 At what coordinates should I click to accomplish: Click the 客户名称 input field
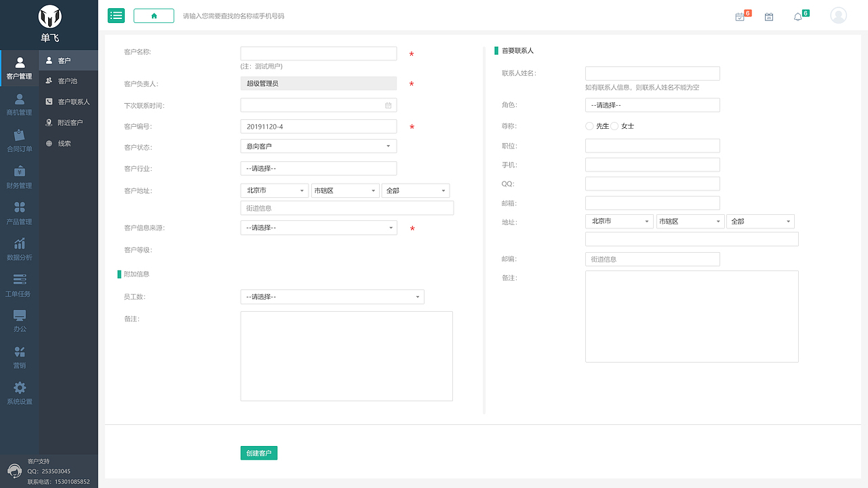coord(318,54)
